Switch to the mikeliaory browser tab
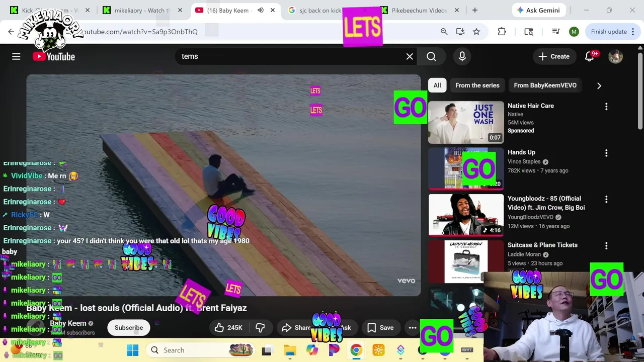 coord(142,10)
